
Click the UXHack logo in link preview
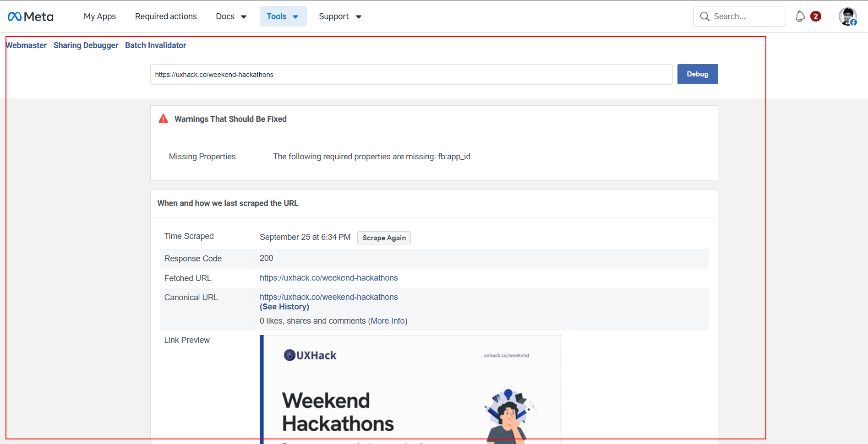click(310, 355)
